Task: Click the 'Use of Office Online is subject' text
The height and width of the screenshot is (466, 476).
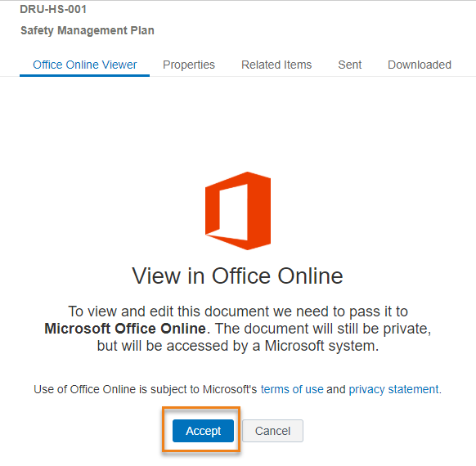Action: pos(145,389)
